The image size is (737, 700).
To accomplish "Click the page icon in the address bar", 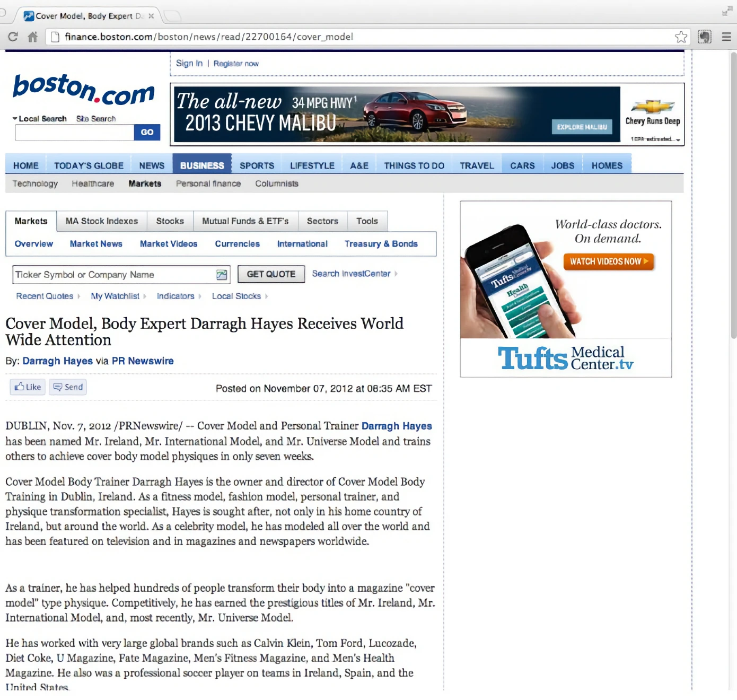I will (55, 37).
